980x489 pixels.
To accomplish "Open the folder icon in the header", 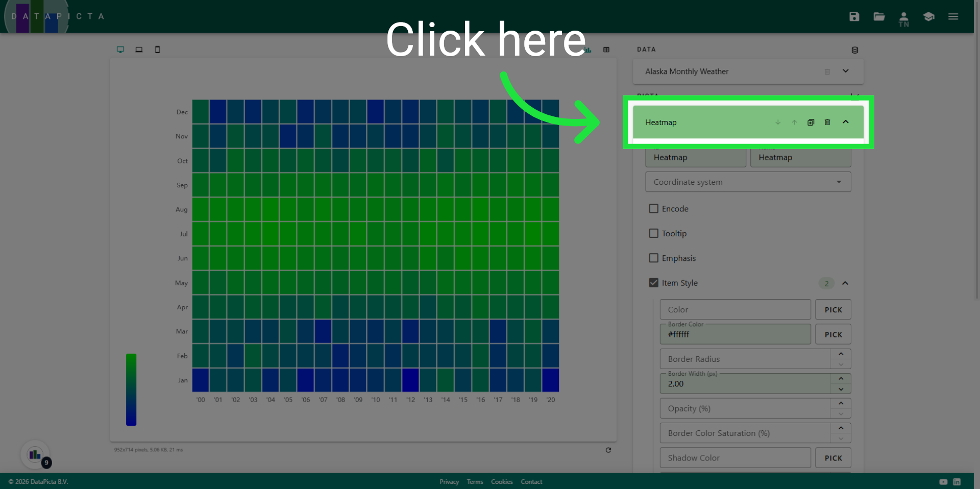I will point(879,16).
